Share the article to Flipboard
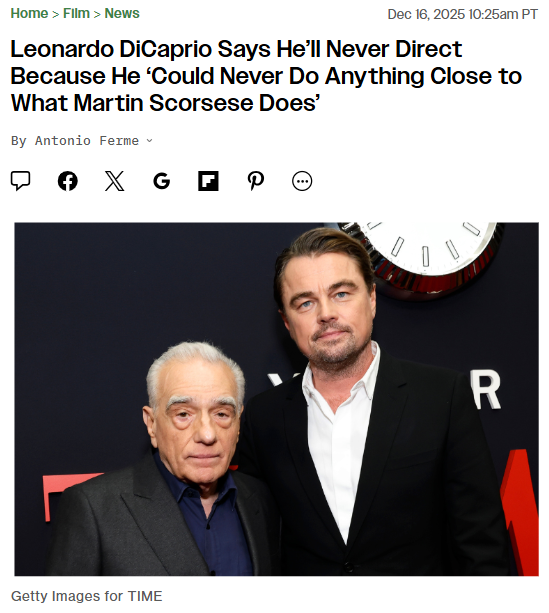 pos(208,181)
